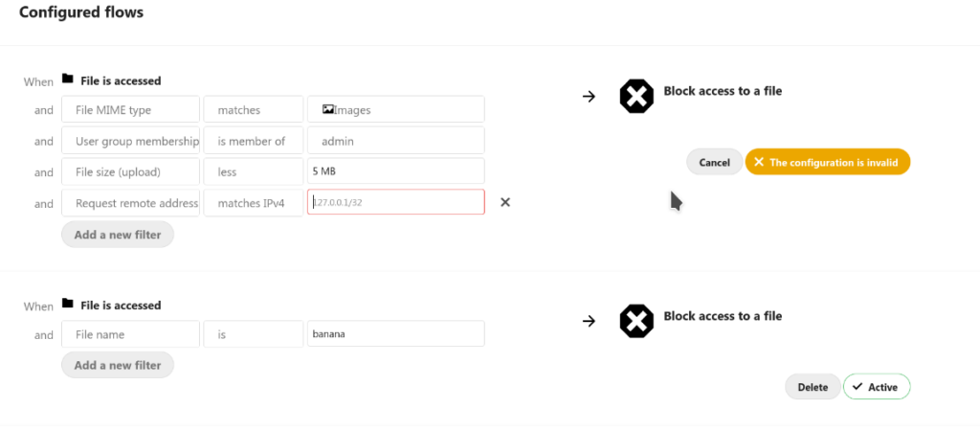Open the is member of operator dropdown

tap(253, 141)
